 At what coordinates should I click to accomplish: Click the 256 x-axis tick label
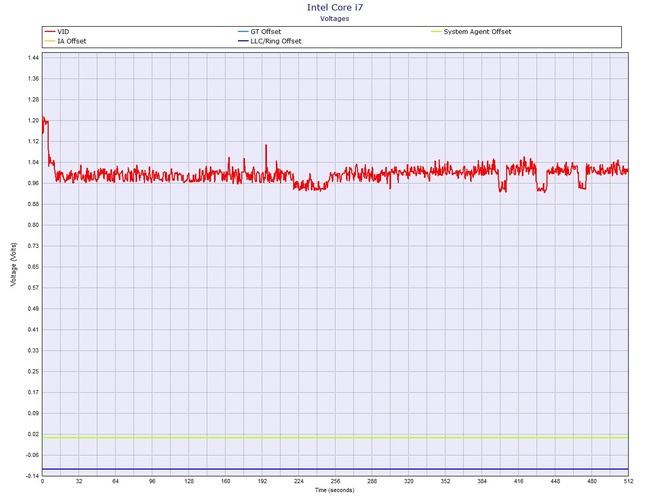pos(335,481)
